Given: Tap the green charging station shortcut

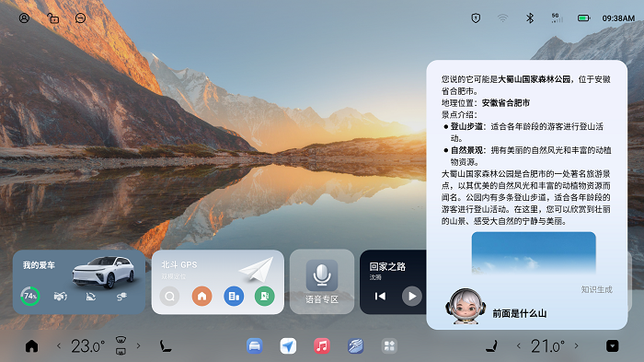Looking at the screenshot, I should 265,297.
